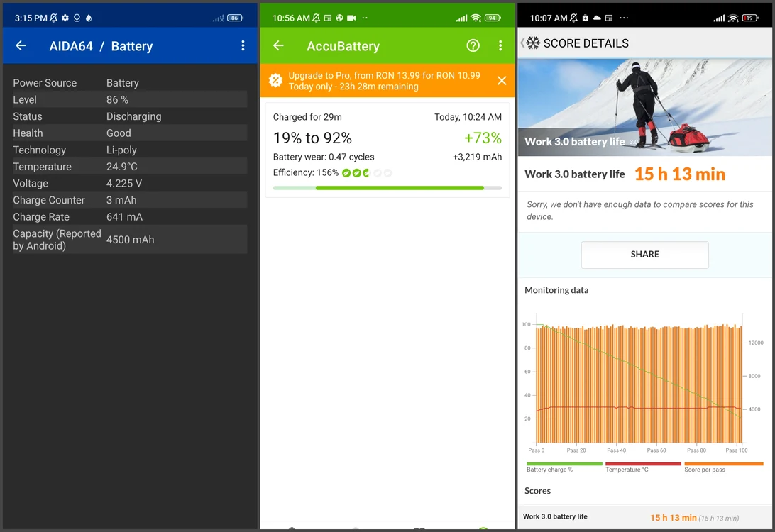Tap the orange 15 h 13 min score
Screen dimensions: 775x532
[680, 174]
